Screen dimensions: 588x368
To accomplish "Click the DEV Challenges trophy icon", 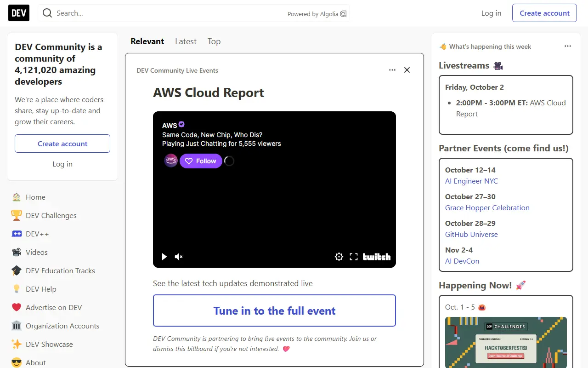I will (17, 215).
